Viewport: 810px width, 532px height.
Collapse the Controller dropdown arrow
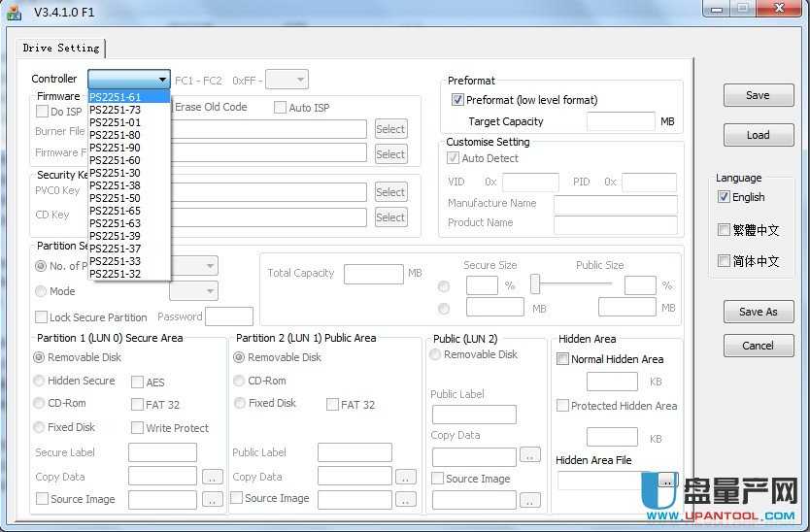point(162,80)
